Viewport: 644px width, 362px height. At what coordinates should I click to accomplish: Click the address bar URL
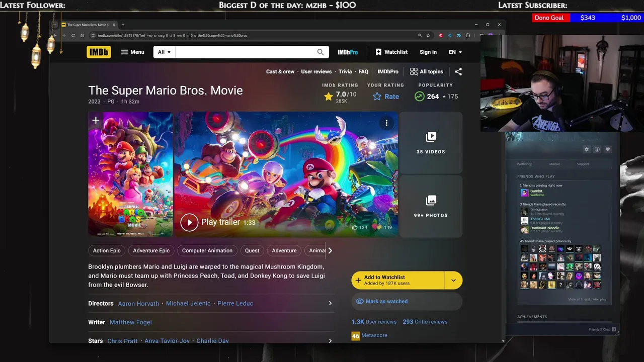coord(173,35)
